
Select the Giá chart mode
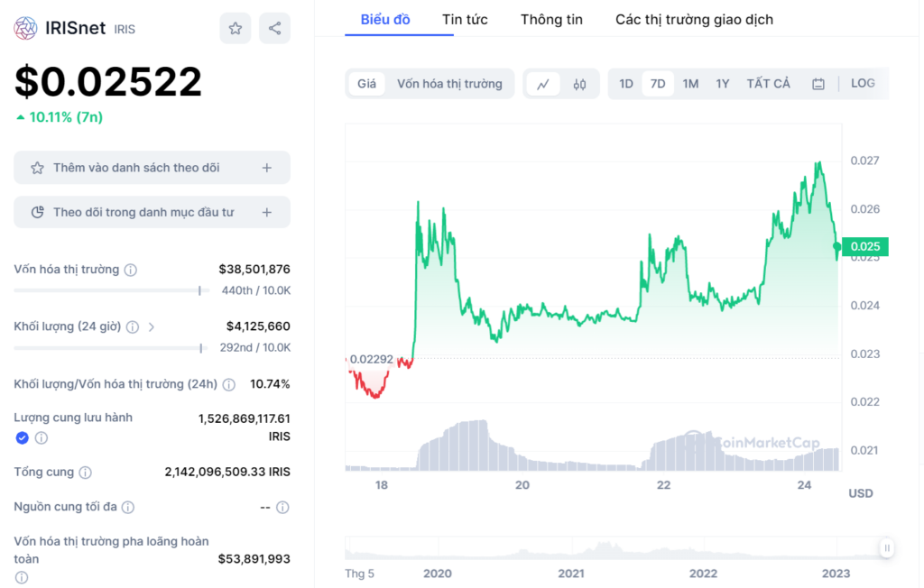[366, 84]
